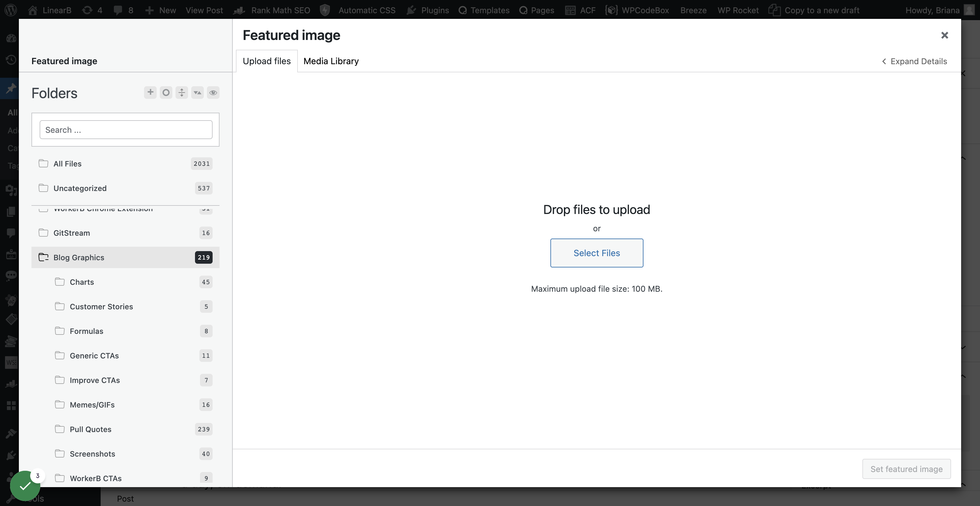Open the Howdy, Briana account menu
The height and width of the screenshot is (506, 980).
point(940,10)
